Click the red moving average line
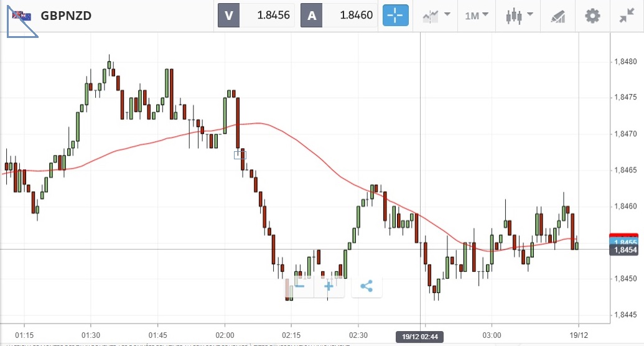Viewport: 644px width, 346px height. (124, 147)
